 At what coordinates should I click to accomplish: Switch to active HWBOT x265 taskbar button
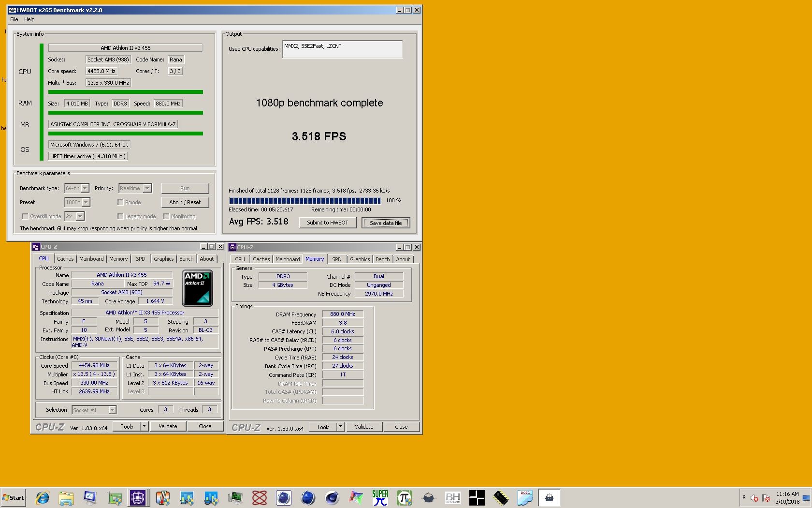(550, 497)
